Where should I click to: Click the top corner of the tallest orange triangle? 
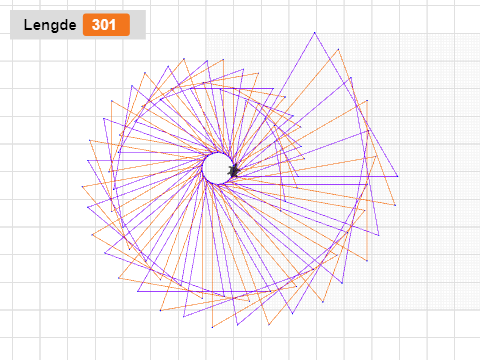tap(338, 49)
